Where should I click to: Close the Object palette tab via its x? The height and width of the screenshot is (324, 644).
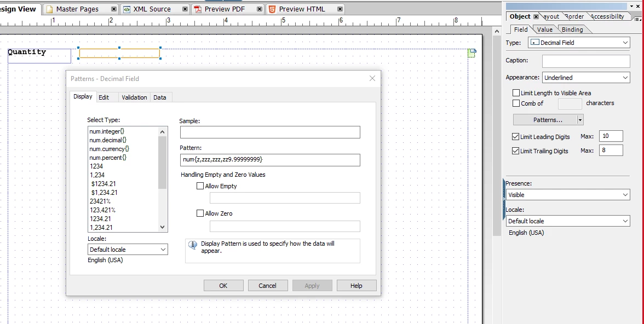[x=536, y=16]
